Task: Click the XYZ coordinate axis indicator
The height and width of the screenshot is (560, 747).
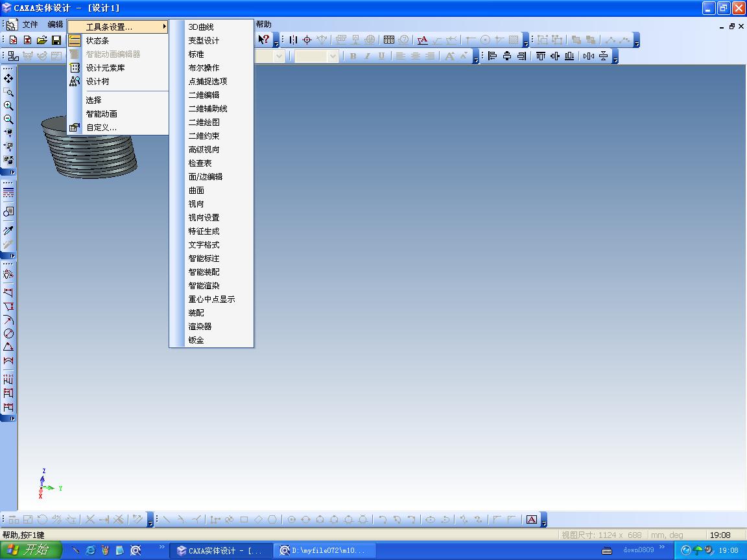Action: click(49, 484)
